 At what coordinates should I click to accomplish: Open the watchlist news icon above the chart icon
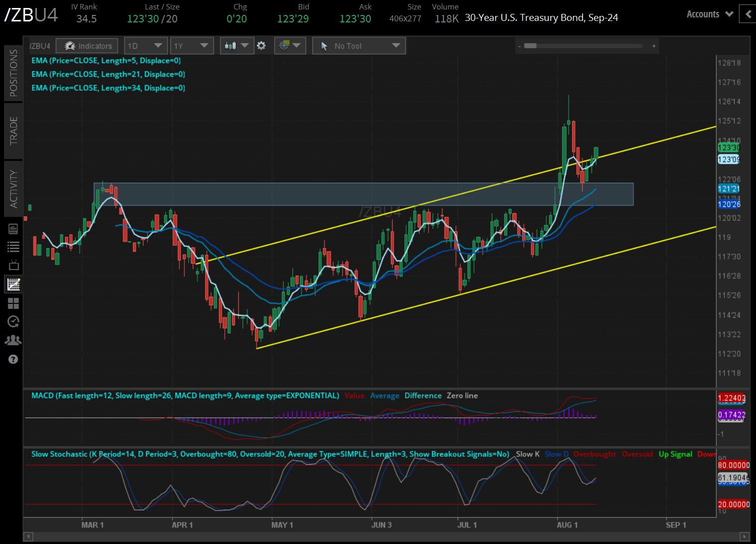13,228
